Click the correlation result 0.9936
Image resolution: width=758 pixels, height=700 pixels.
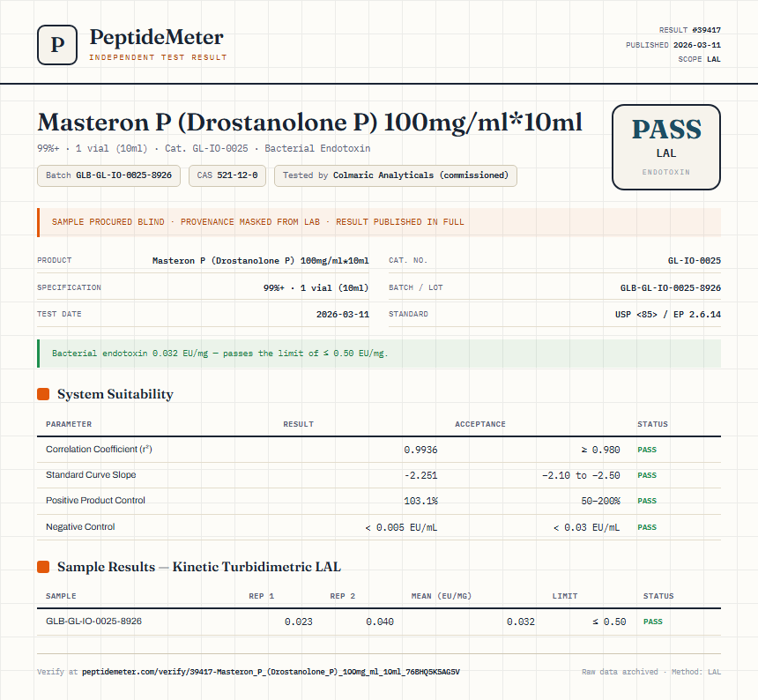[420, 450]
